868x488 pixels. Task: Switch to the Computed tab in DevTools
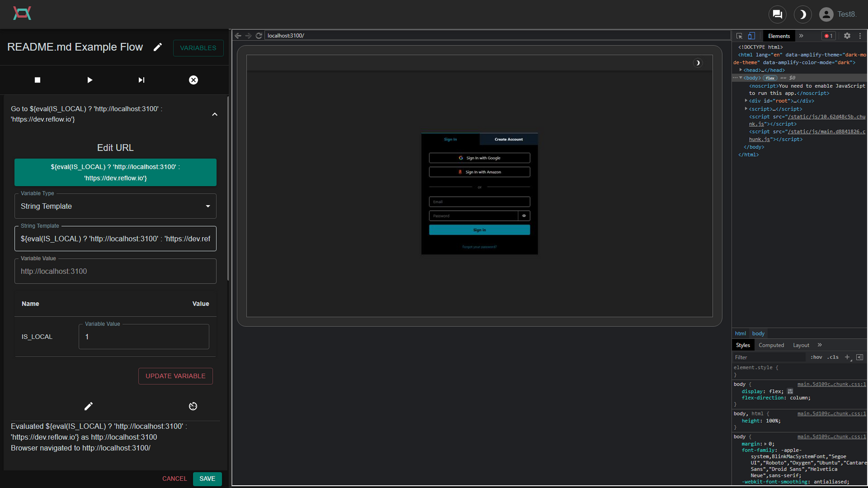pyautogui.click(x=771, y=345)
